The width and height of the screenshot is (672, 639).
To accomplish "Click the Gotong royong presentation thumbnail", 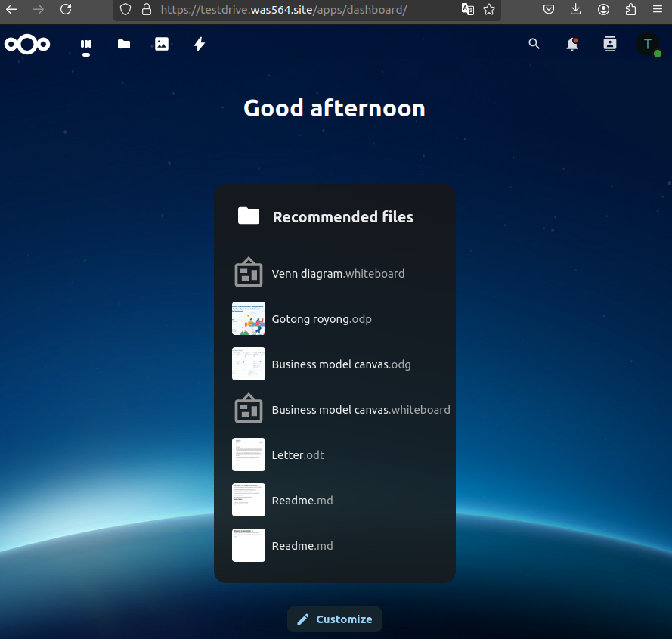I will click(249, 318).
